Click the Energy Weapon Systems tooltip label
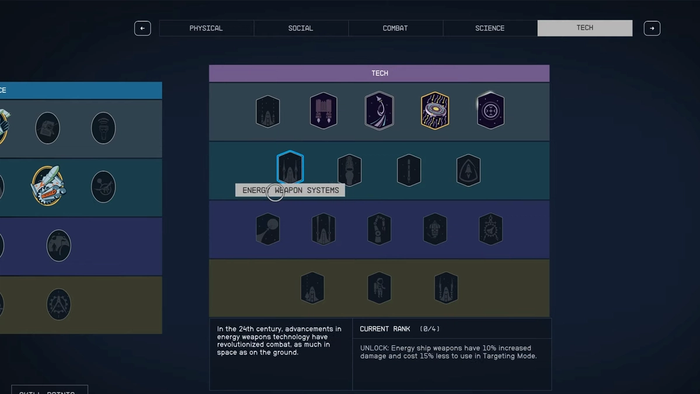The width and height of the screenshot is (700, 394). 290,190
